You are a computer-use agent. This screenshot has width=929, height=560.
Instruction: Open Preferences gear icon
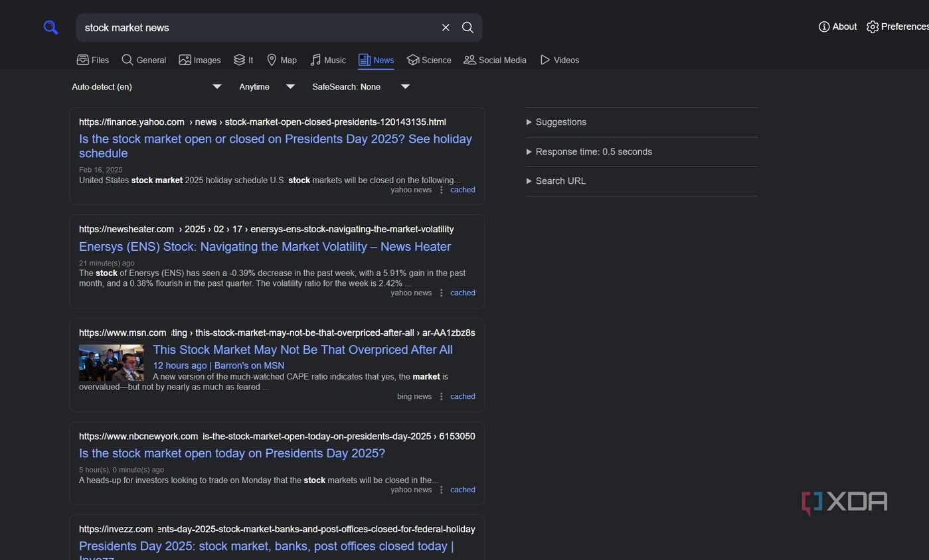(873, 27)
